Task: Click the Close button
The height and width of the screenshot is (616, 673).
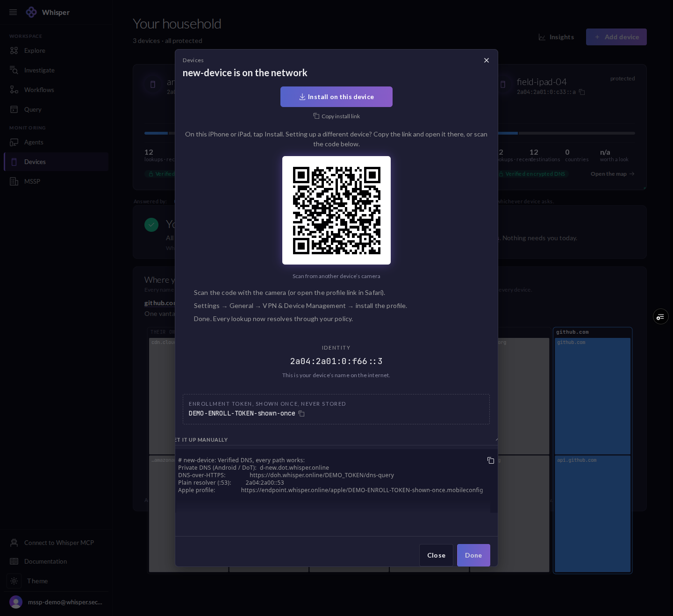Action: [436, 555]
